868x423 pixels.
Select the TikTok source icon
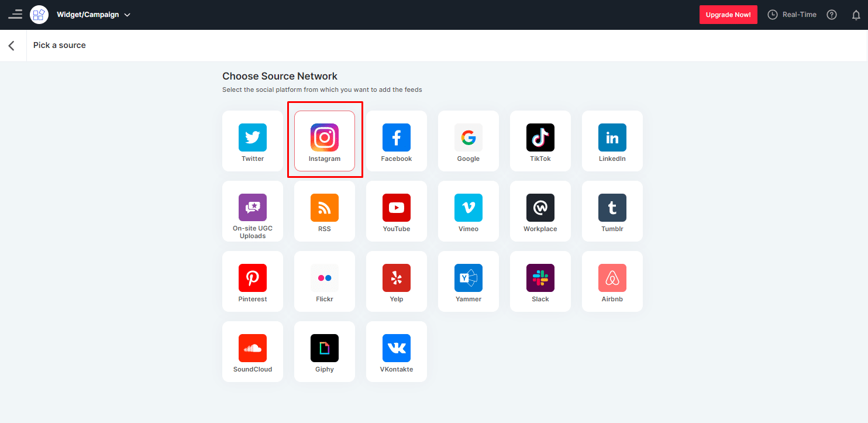tap(540, 140)
